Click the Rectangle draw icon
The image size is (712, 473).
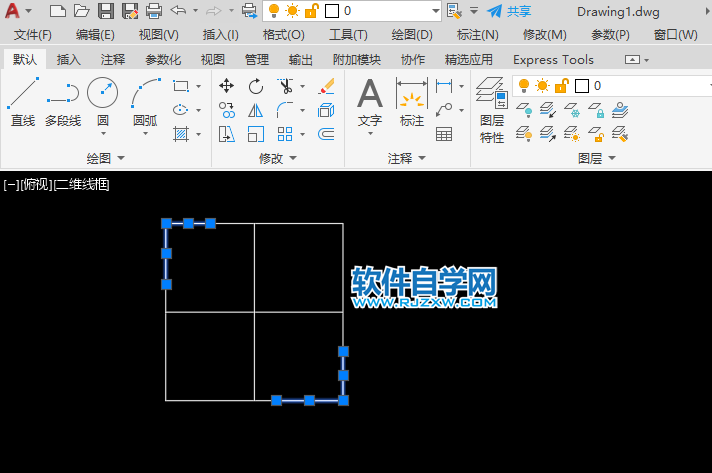181,86
